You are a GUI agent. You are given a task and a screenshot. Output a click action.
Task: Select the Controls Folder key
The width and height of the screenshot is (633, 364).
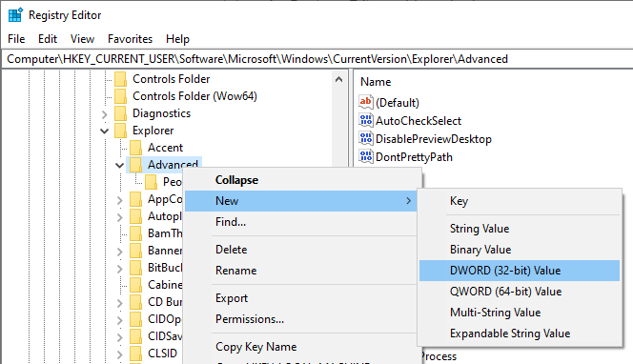coord(172,79)
